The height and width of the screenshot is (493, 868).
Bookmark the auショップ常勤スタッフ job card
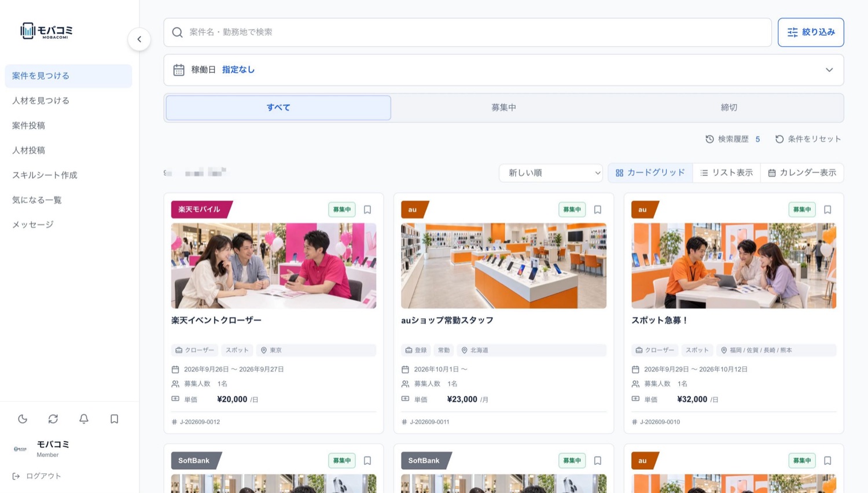[x=598, y=209]
